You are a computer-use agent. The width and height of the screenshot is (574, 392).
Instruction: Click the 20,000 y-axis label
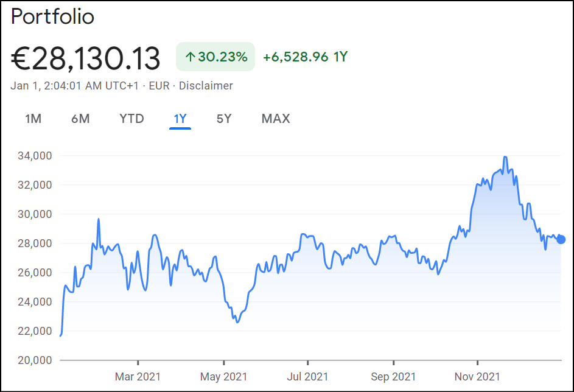35,360
